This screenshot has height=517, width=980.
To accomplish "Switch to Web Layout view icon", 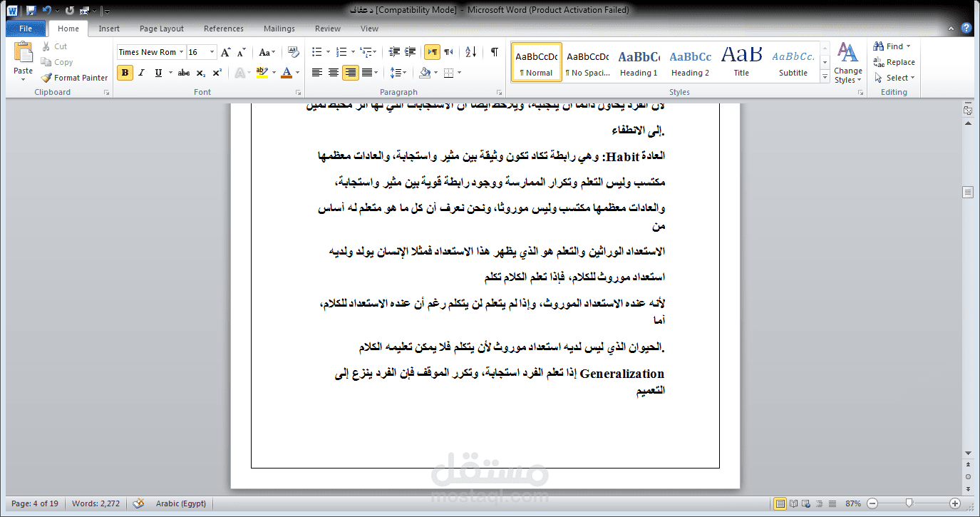I will click(x=806, y=503).
